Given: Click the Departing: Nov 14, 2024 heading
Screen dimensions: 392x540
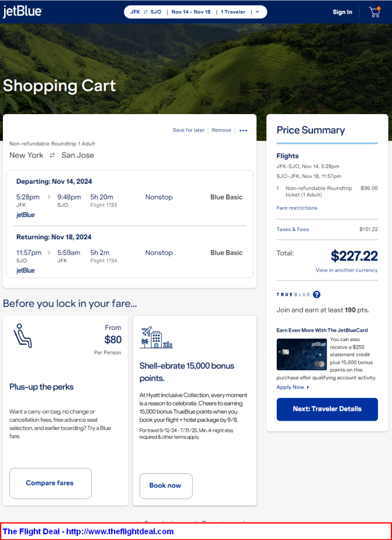Looking at the screenshot, I should [54, 181].
